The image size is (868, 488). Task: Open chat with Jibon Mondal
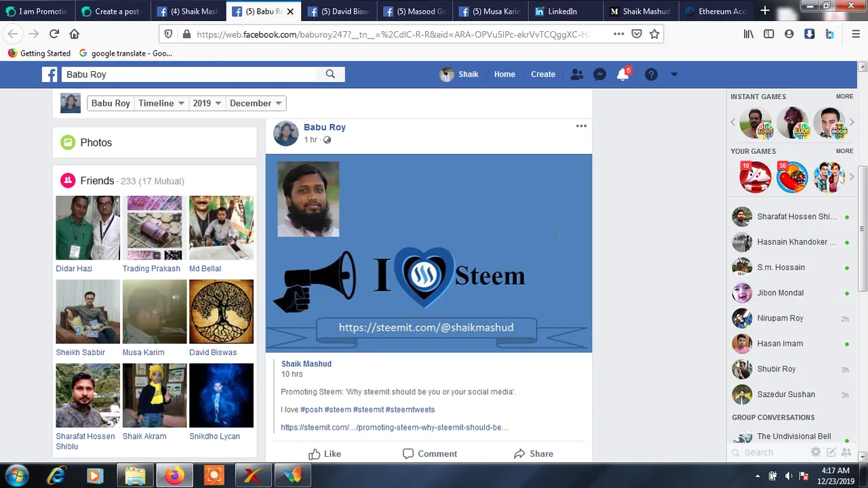[791, 293]
